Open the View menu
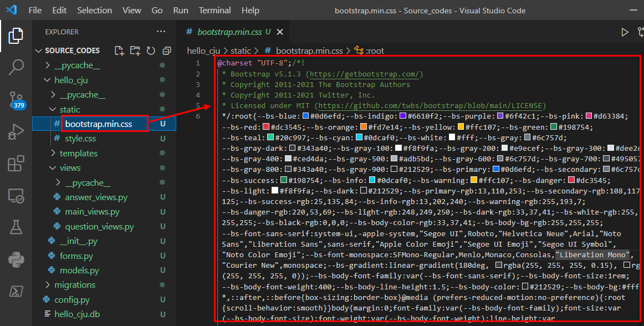 click(x=131, y=11)
